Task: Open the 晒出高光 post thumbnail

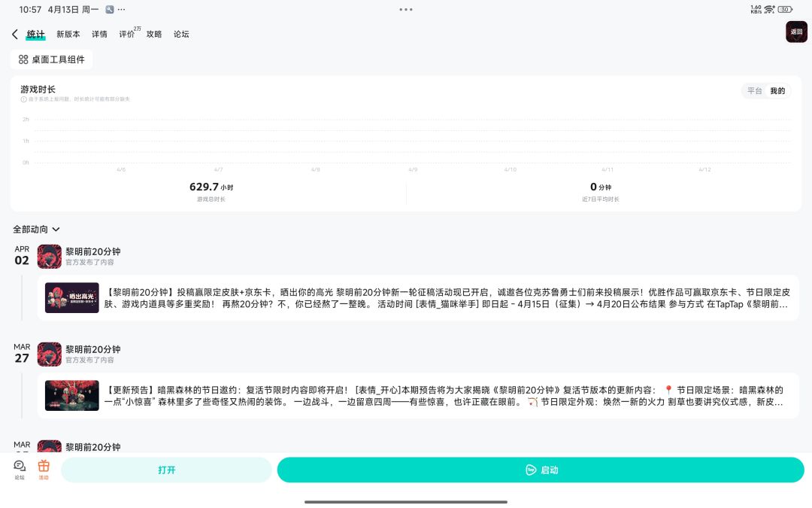Action: (72, 297)
